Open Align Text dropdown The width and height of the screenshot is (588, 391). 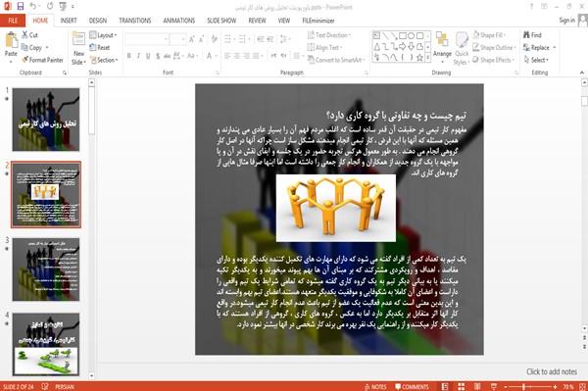[324, 47]
